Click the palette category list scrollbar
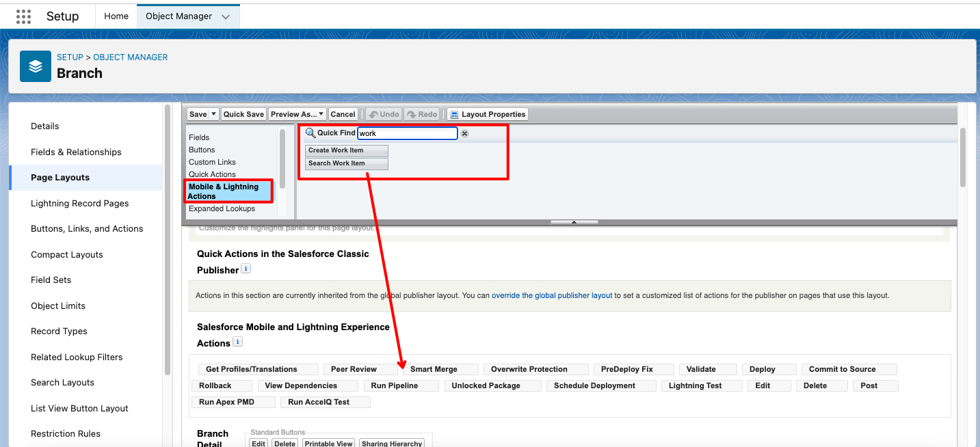 pyautogui.click(x=282, y=159)
